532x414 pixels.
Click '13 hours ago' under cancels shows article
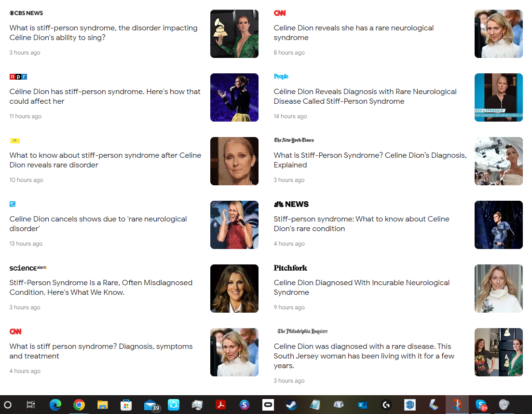pos(26,243)
